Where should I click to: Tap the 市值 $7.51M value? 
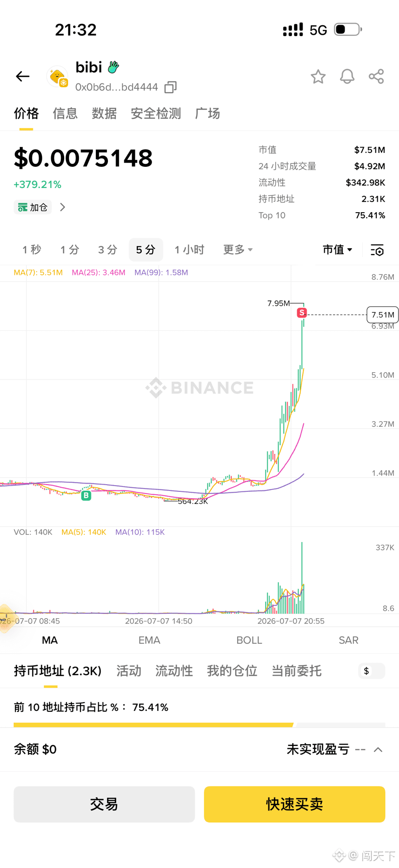click(x=370, y=150)
